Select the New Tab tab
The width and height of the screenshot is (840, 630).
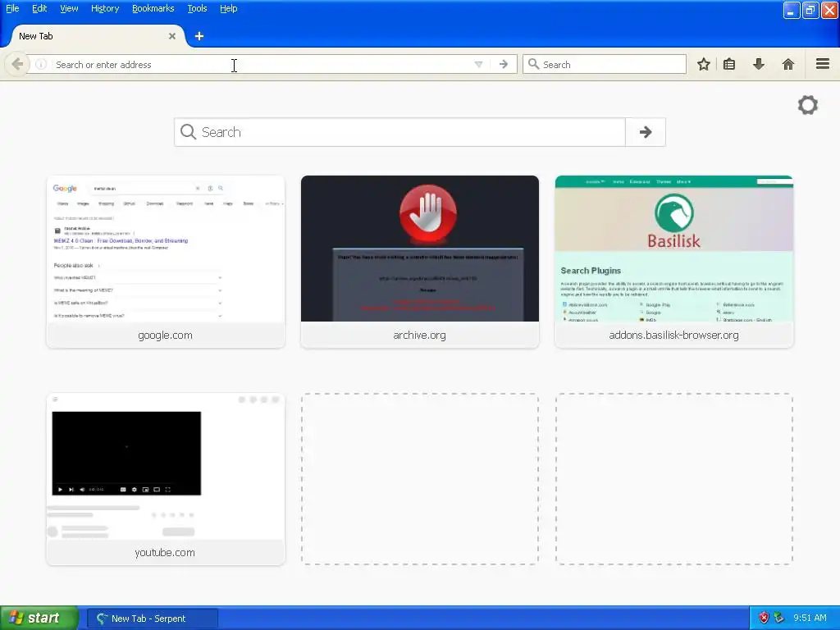point(97,36)
